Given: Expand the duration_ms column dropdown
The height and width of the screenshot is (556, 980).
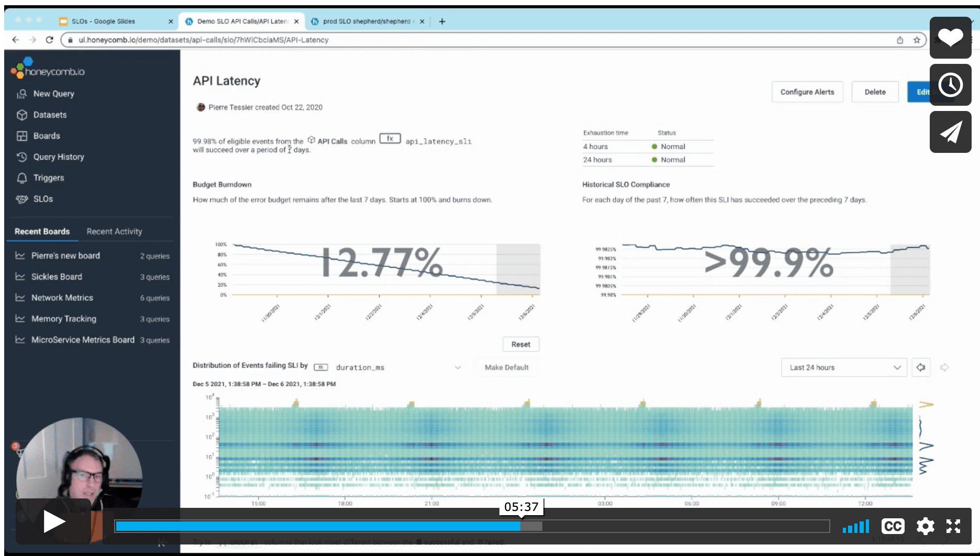Looking at the screenshot, I should coord(458,368).
